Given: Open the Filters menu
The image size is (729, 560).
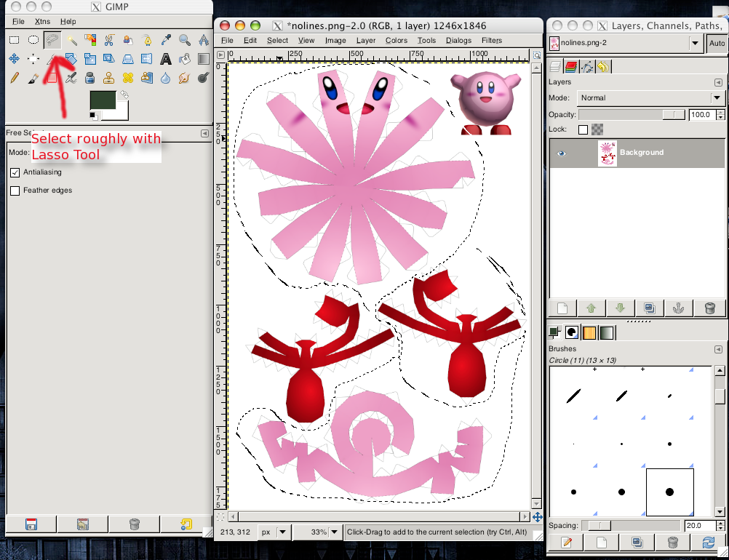Looking at the screenshot, I should tap(491, 41).
